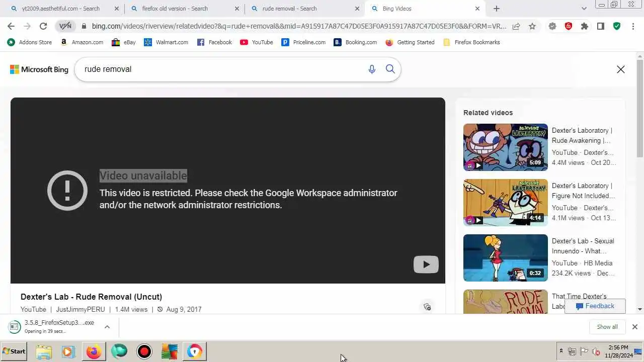Click the muted volume tray icon
The image size is (644, 362).
596,351
